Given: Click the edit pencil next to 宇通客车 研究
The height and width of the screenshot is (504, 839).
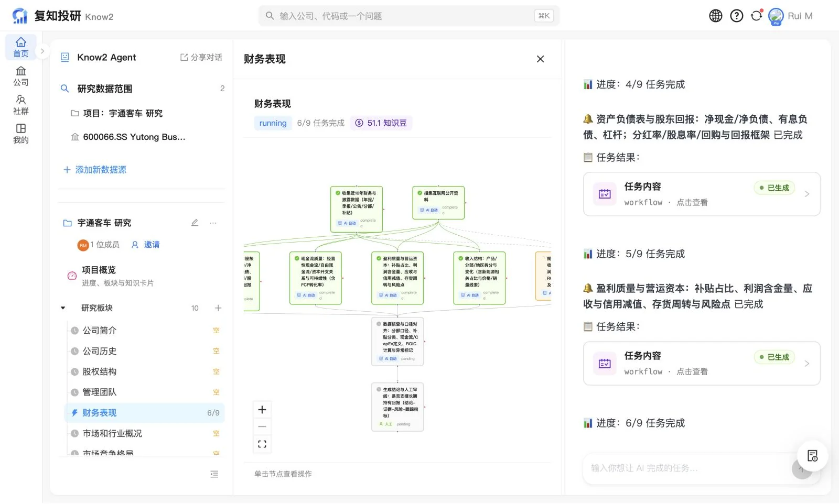Looking at the screenshot, I should coord(195,223).
